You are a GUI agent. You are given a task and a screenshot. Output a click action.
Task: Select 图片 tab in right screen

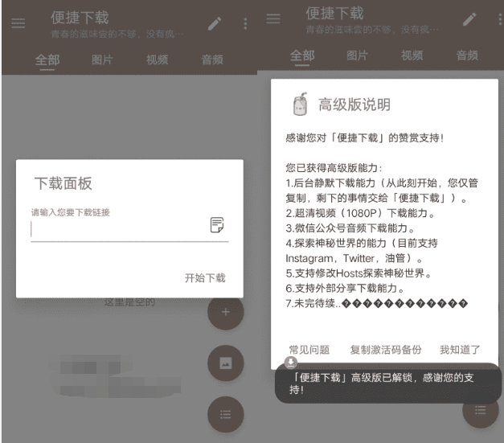(x=357, y=55)
